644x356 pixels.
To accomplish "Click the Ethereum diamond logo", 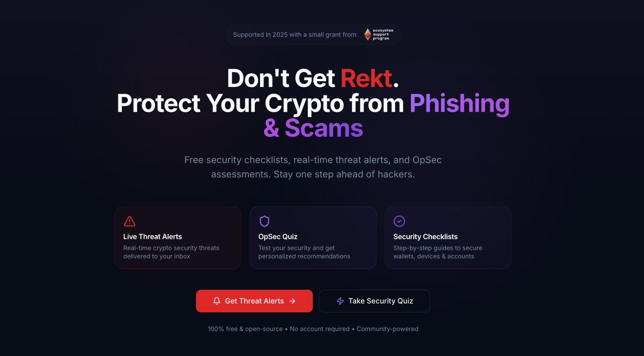I will tap(368, 34).
